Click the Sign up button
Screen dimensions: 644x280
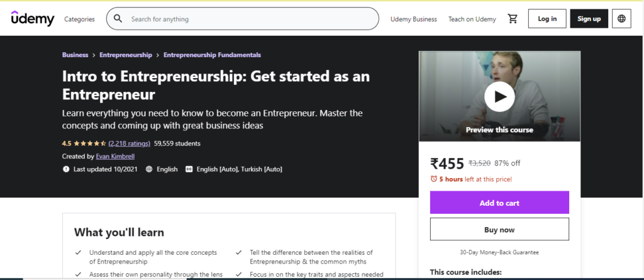[x=589, y=18]
